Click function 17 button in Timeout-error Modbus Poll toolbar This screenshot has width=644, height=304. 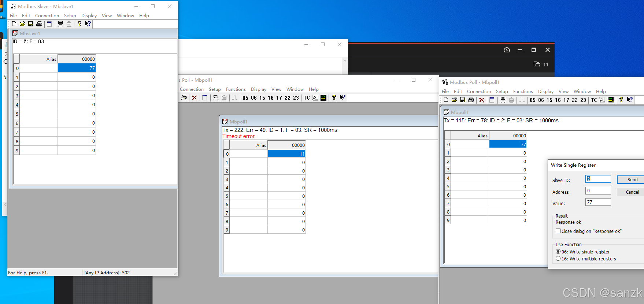click(279, 98)
